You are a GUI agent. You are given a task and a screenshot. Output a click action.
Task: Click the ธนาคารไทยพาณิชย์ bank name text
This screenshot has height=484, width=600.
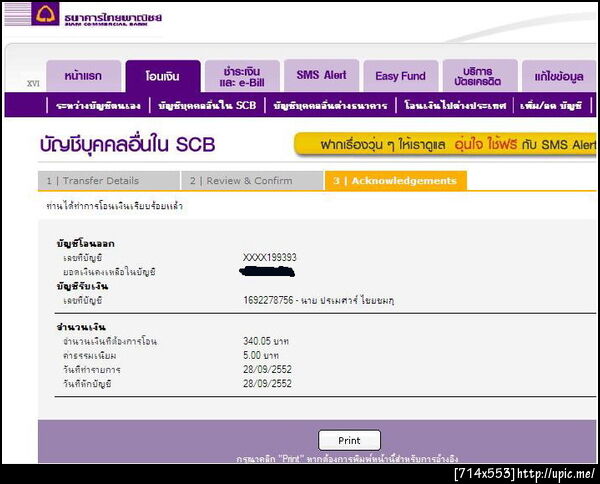click(x=113, y=18)
